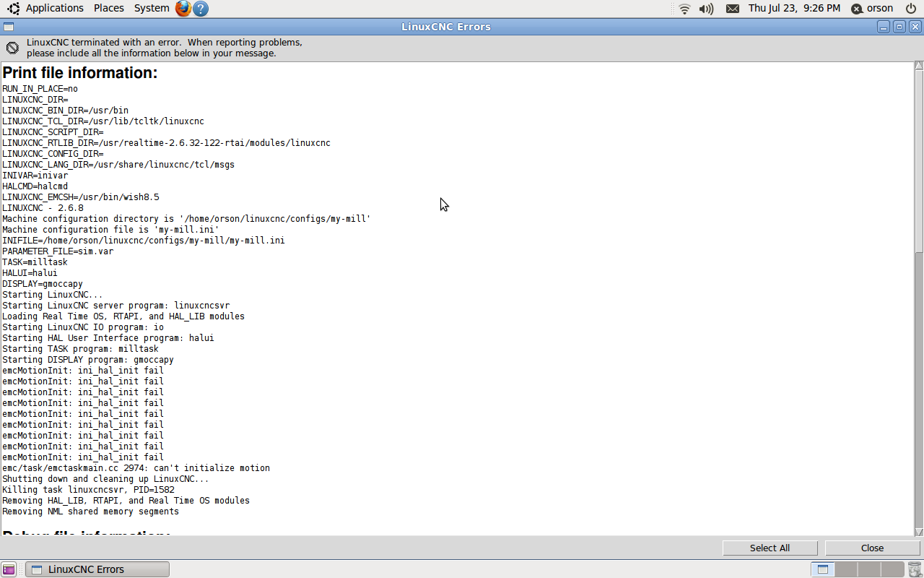Open the Places menu
Viewport: 924px width, 578px height.
[109, 8]
